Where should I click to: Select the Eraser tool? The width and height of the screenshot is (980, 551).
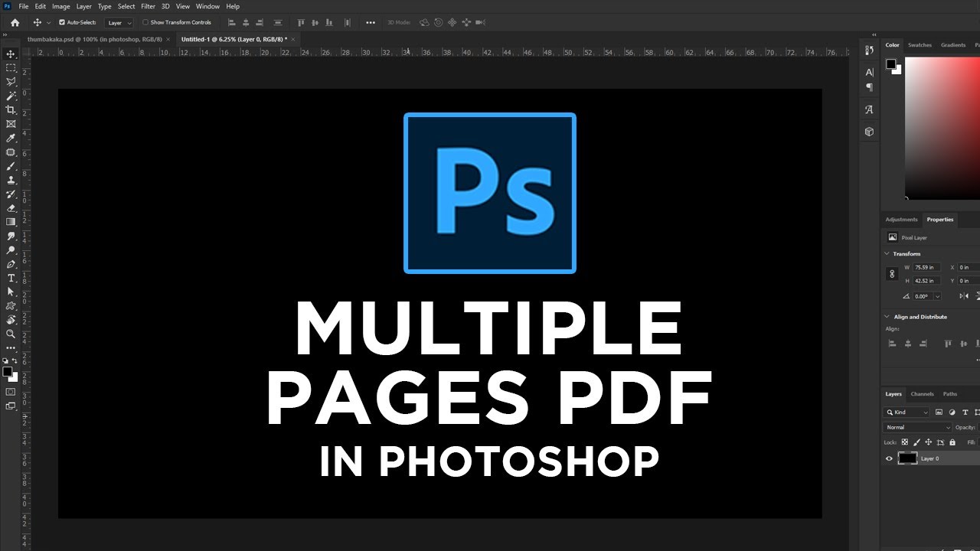coord(11,208)
